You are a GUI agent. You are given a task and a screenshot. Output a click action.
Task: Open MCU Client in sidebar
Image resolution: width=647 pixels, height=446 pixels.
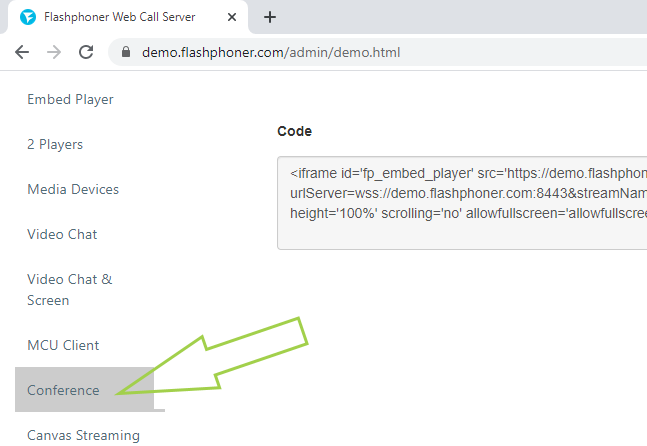pyautogui.click(x=63, y=345)
